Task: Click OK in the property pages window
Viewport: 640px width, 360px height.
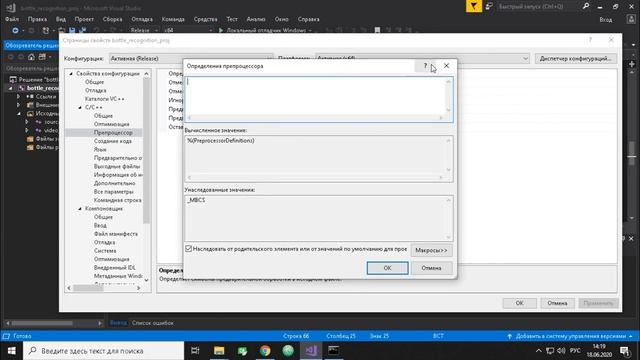Action: 519,303
